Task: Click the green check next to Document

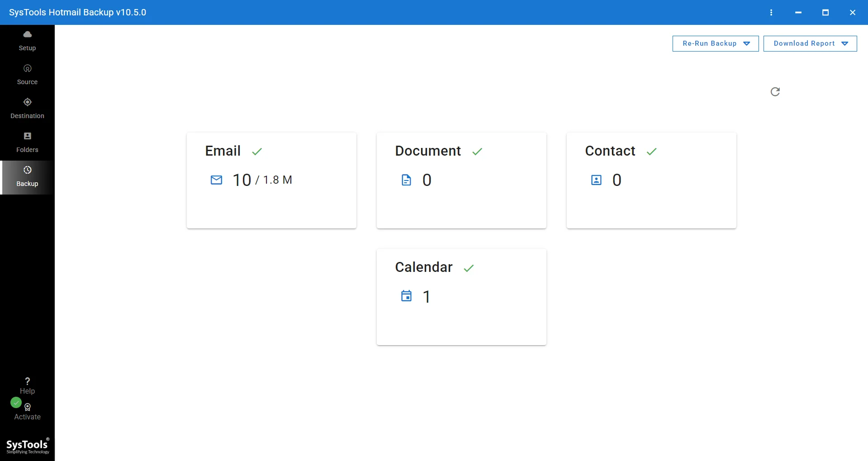Action: click(477, 152)
